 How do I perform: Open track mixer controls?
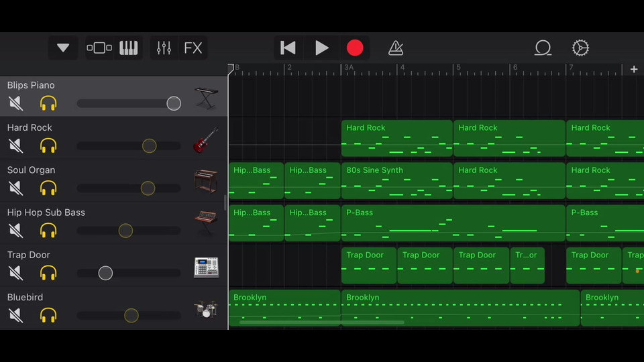164,48
